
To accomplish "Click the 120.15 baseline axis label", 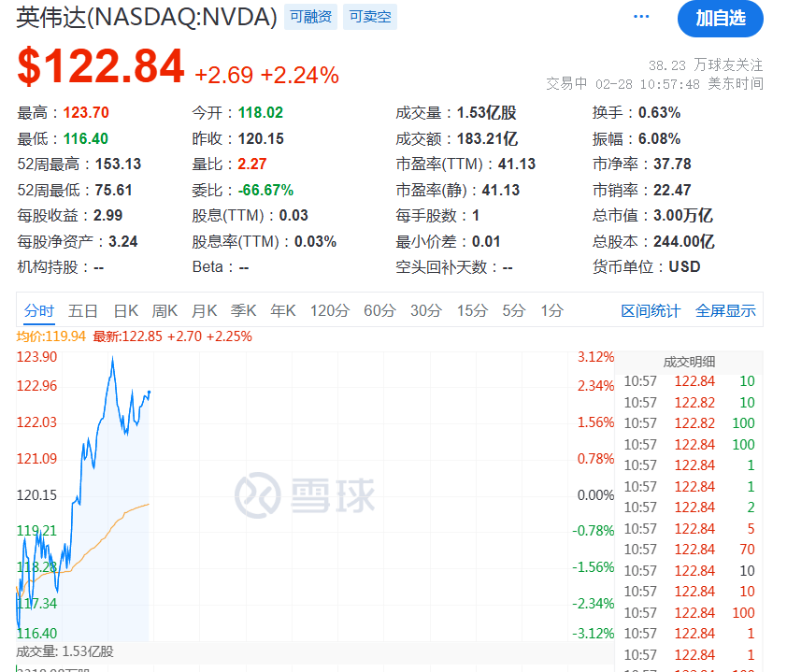I will click(x=36, y=495).
